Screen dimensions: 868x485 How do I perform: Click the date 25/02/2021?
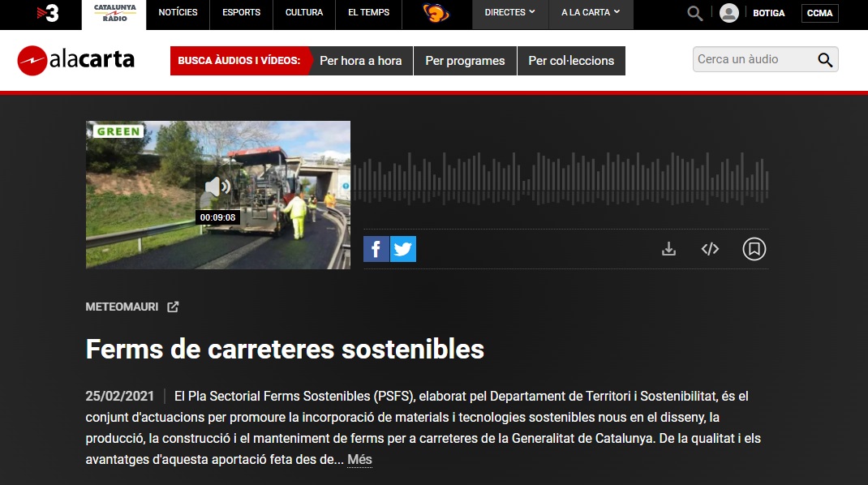tap(119, 396)
